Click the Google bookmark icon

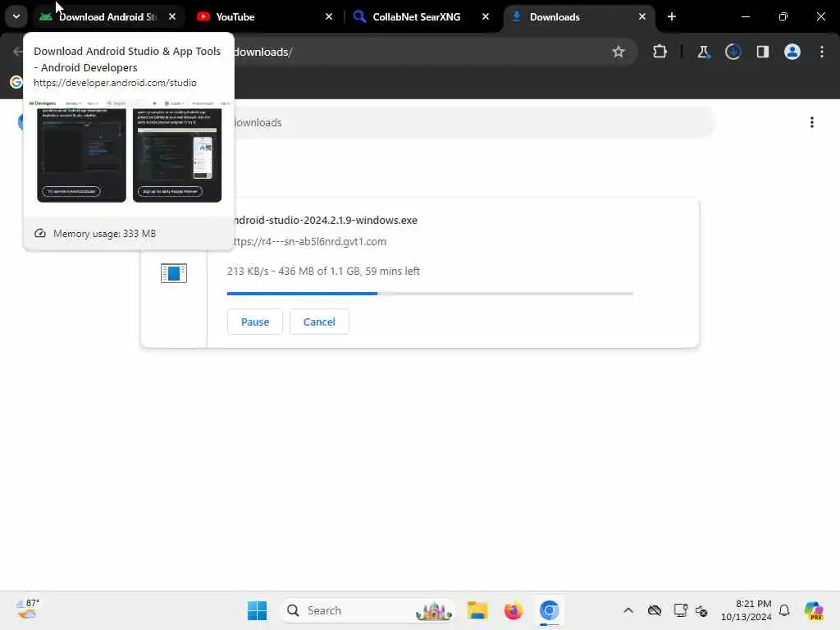[16, 82]
